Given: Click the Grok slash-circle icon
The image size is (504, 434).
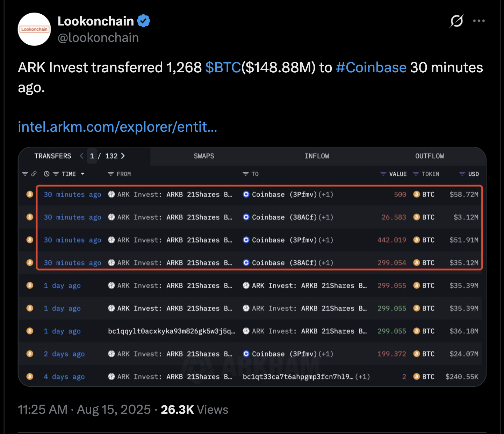Looking at the screenshot, I should (456, 21).
